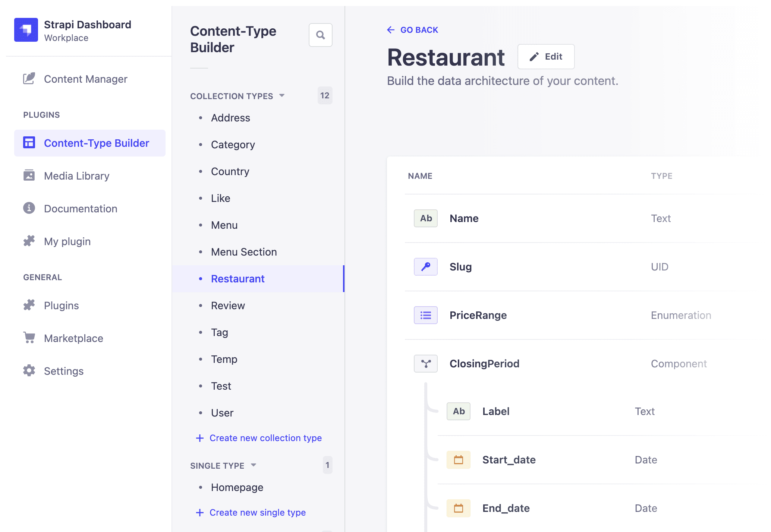This screenshot has width=771, height=532.
Task: Click the Label text Ab icon
Action: [458, 411]
